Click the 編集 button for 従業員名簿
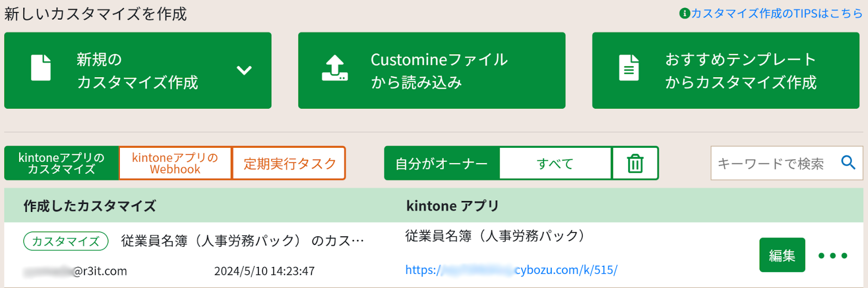The image size is (868, 288). tap(782, 255)
